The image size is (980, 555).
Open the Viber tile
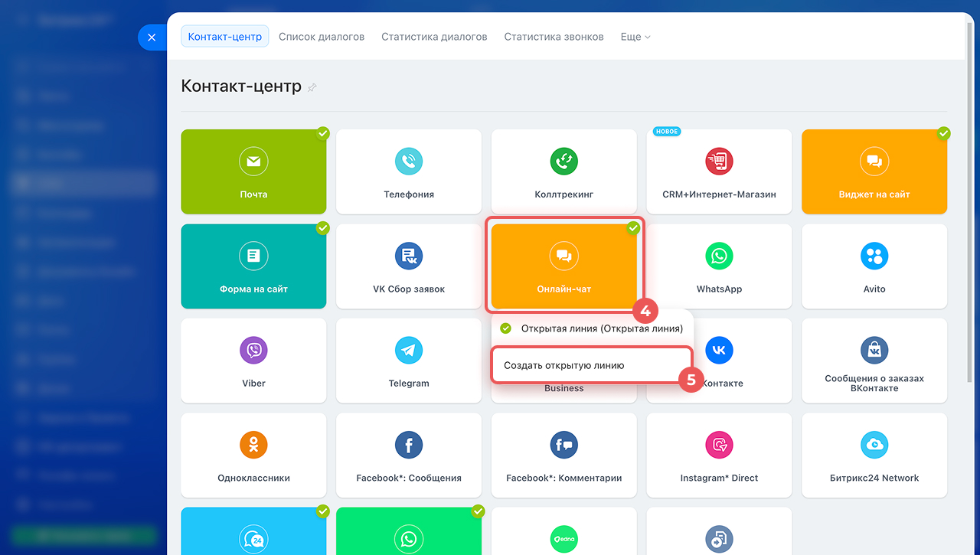(253, 361)
